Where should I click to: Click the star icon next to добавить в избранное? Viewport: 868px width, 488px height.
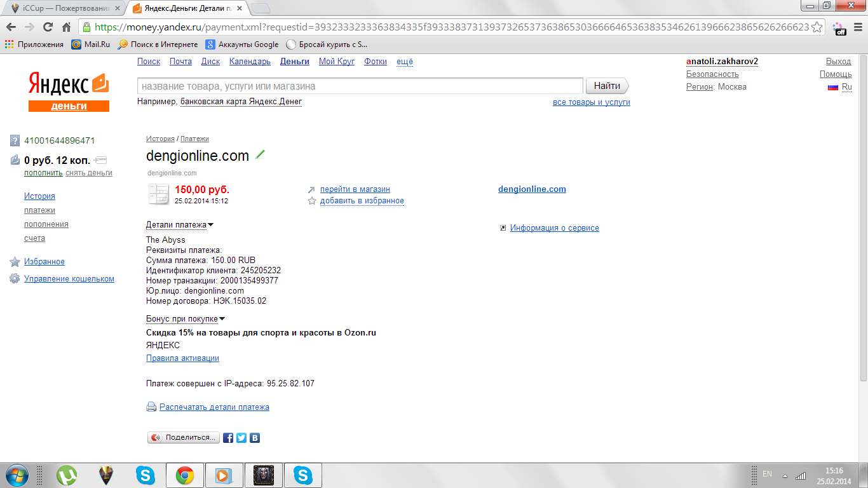coord(311,201)
